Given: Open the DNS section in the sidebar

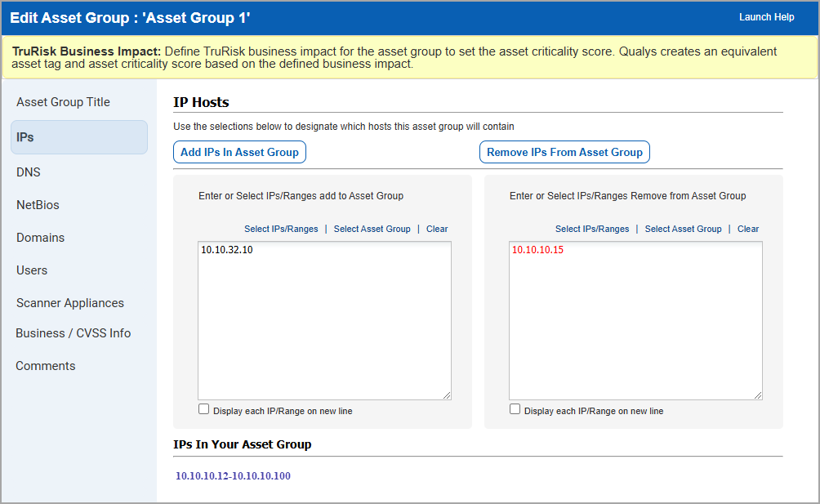Looking at the screenshot, I should click(28, 172).
